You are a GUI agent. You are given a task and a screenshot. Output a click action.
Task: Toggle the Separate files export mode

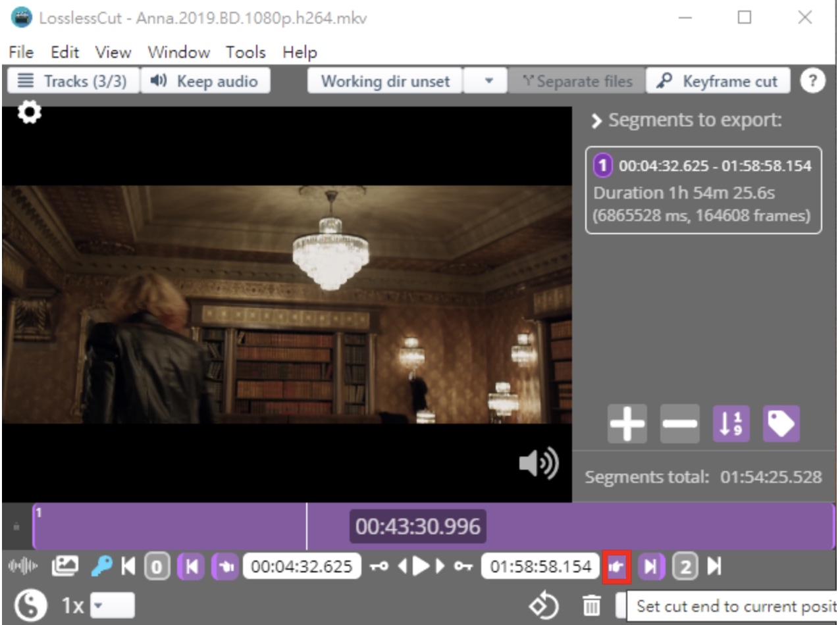(x=577, y=82)
